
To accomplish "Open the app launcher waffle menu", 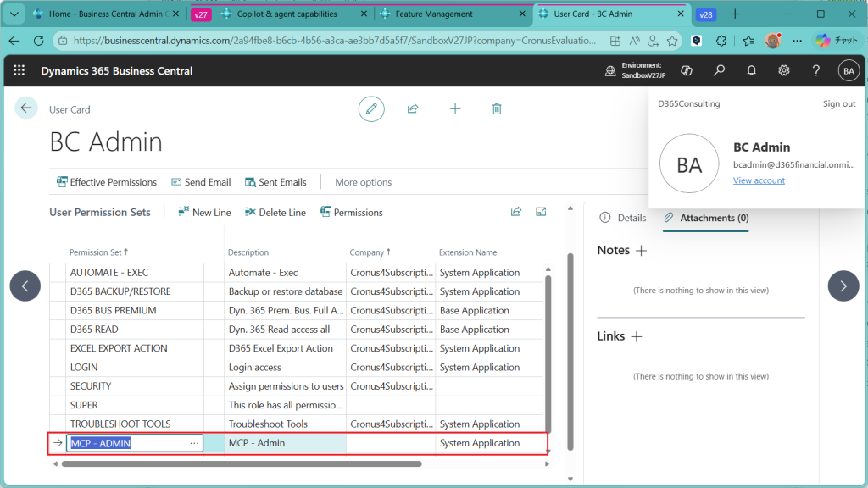I will [19, 71].
